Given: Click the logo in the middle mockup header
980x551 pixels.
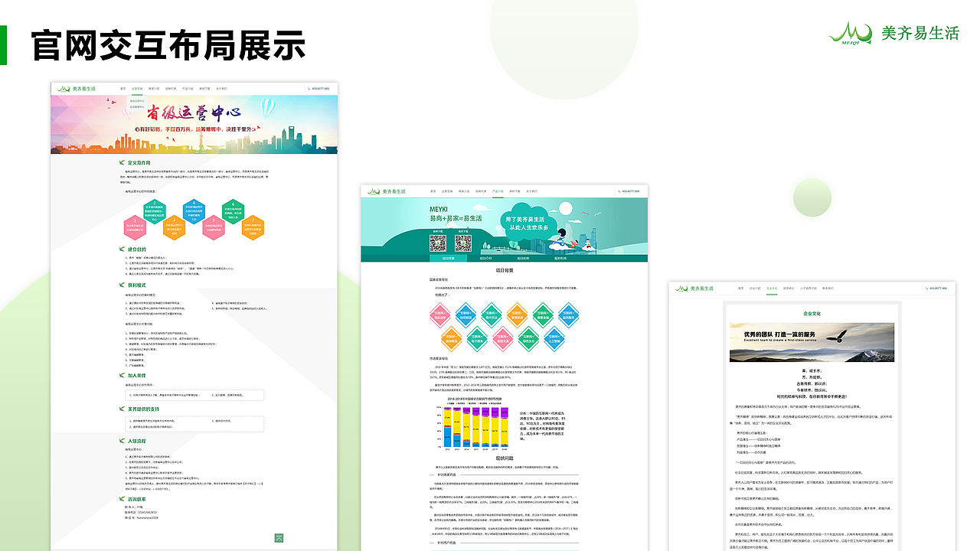Looking at the screenshot, I should click(x=387, y=191).
